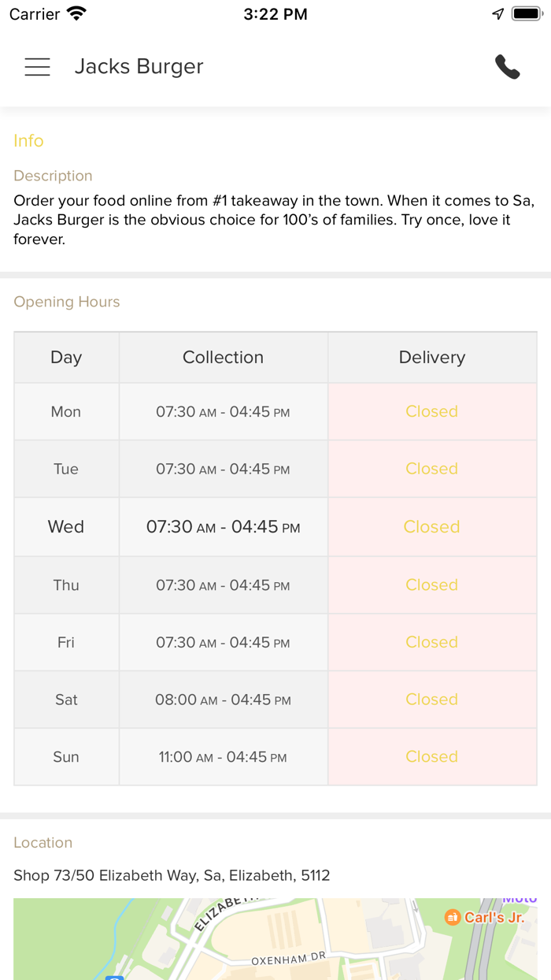Tap Sunday's Closed delivery cell
The image size is (551, 980).
click(x=431, y=757)
